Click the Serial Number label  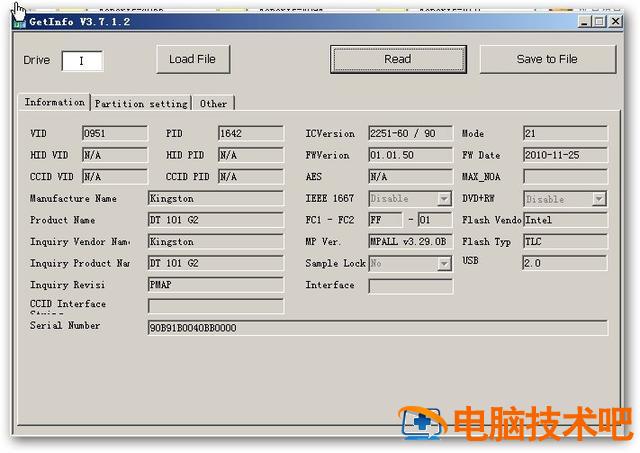65,326
